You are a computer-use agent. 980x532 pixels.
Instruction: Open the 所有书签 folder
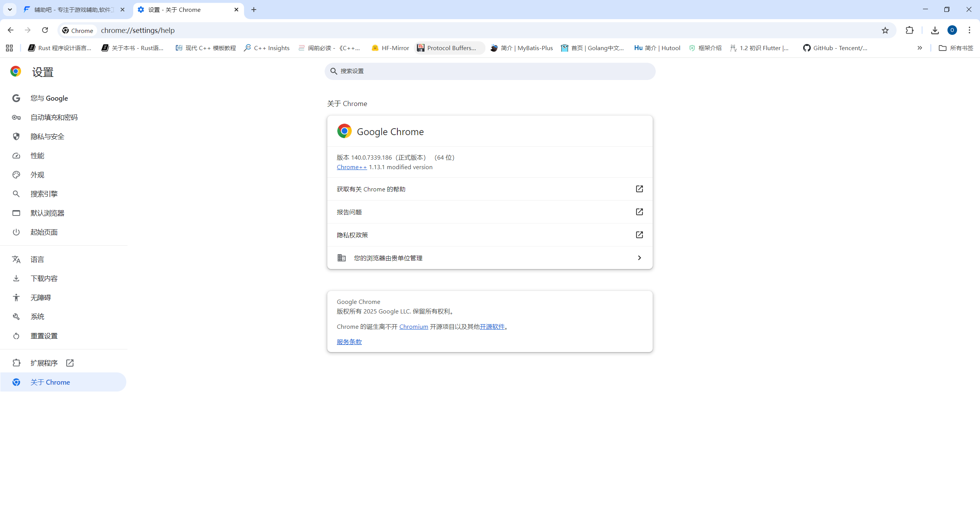tap(956, 48)
